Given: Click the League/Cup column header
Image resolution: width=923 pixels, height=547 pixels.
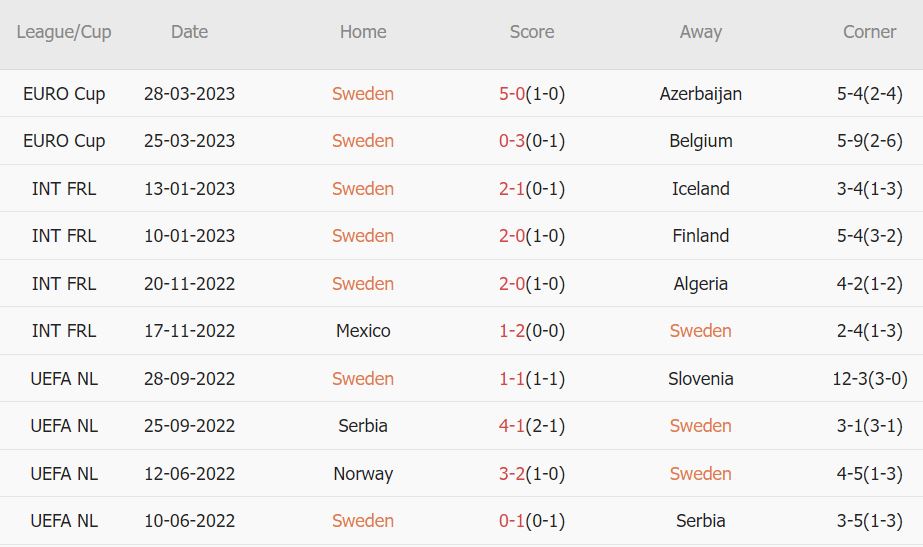Looking at the screenshot, I should pos(64,32).
